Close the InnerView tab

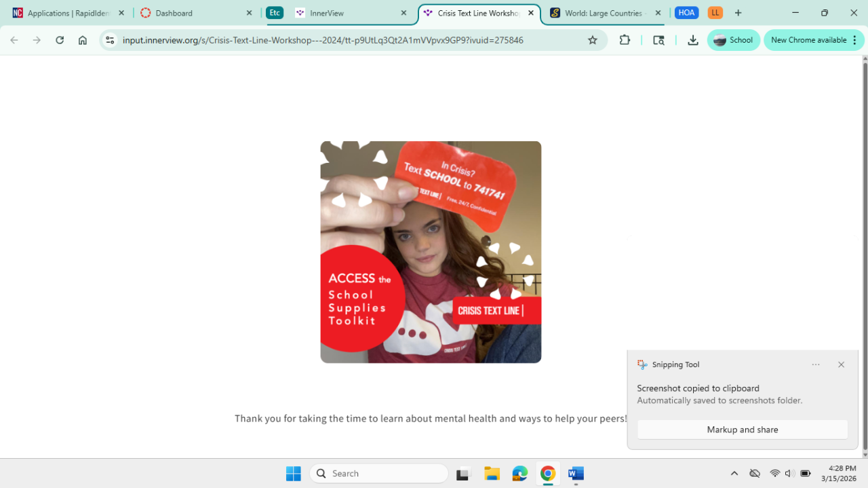click(x=403, y=13)
